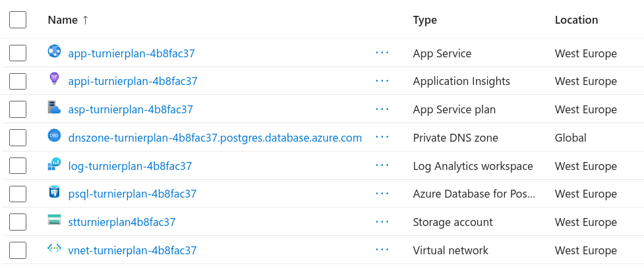Click 'West Europe' in the Storage account row
Image resolution: width=644 pixels, height=278 pixels.
586,222
